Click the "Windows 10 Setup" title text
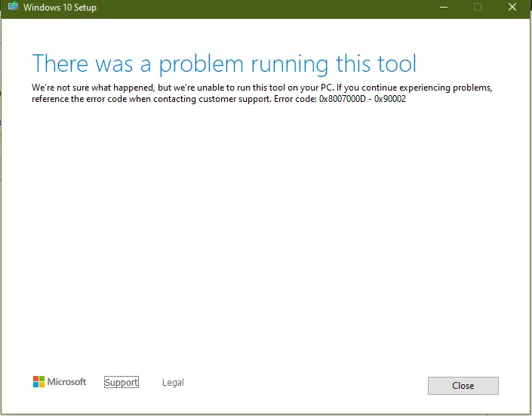This screenshot has width=532, height=416. 60,7
